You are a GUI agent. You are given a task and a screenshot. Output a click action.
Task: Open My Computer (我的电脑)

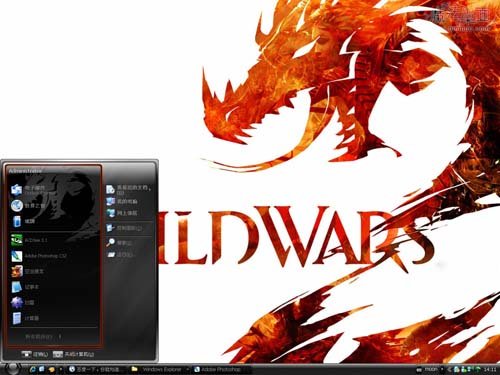pos(129,201)
